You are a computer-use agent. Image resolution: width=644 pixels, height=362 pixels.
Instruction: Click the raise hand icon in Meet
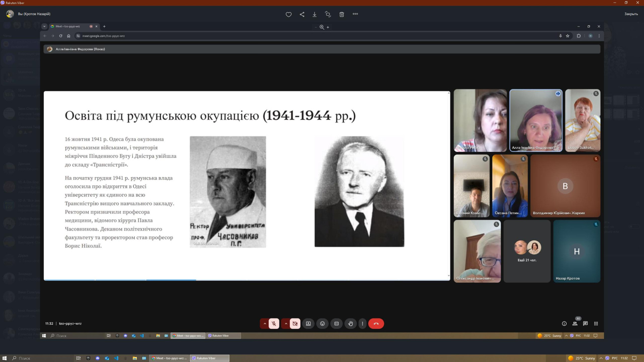click(x=351, y=323)
